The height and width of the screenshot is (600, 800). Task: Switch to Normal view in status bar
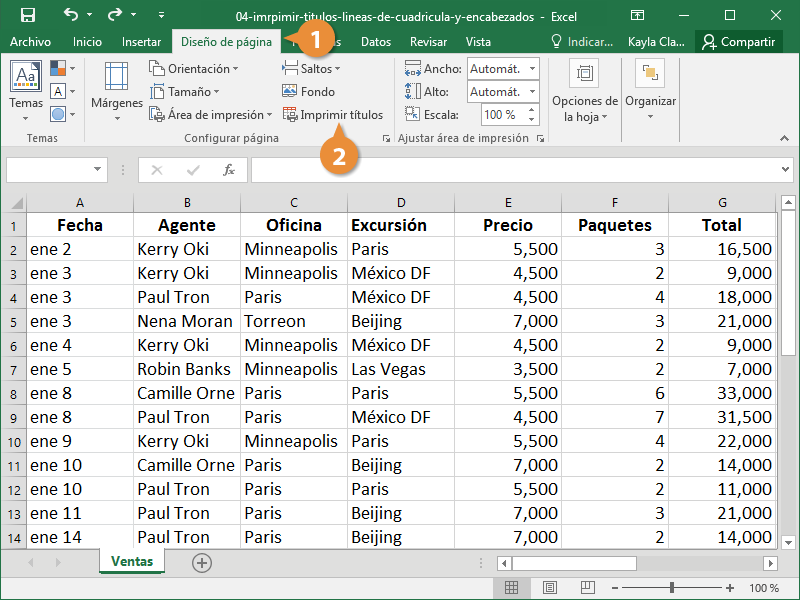coord(511,588)
